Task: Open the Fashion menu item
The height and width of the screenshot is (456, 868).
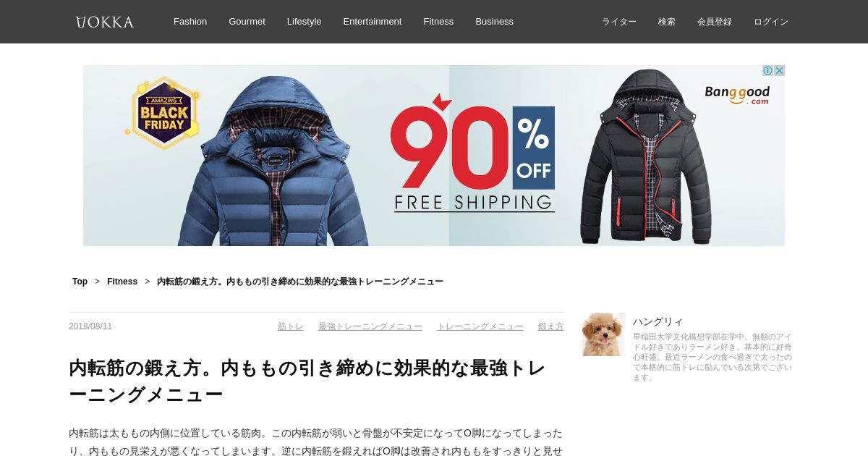Action: [x=190, y=22]
